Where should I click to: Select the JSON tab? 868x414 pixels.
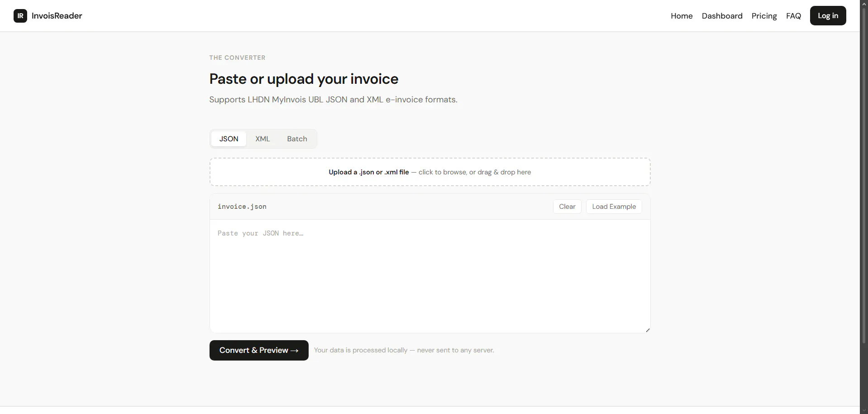[229, 139]
